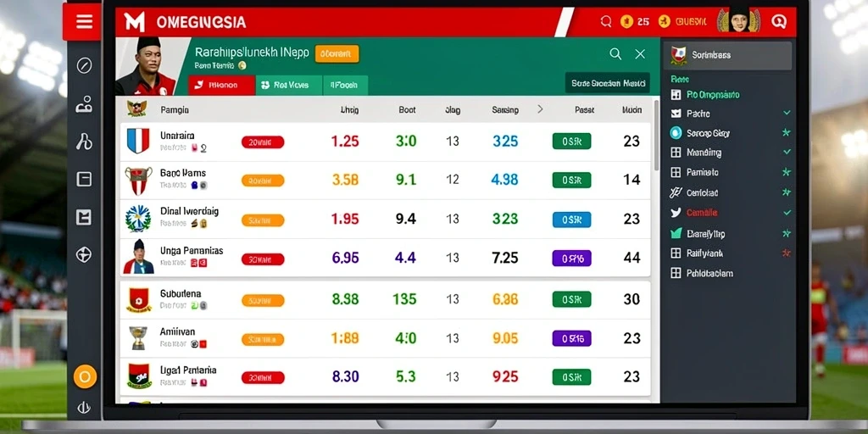Click red status pill in Ugal Pantania row
Viewport: 868px width, 434px height.
(263, 377)
